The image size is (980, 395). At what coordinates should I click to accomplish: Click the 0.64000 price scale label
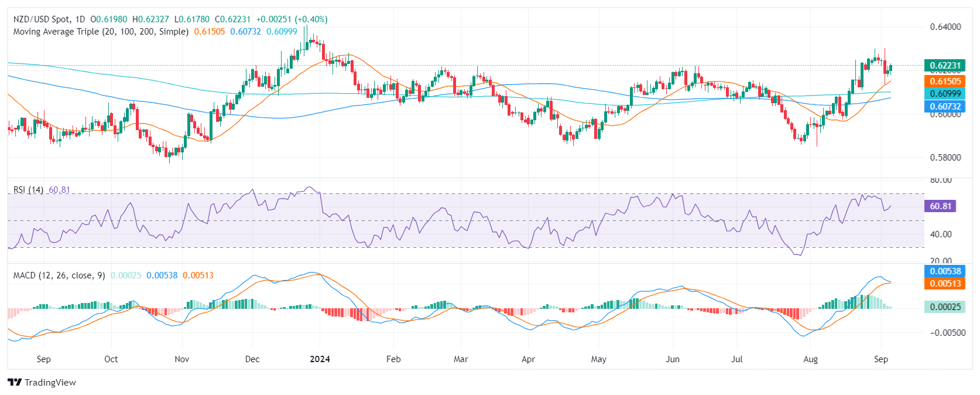(x=945, y=27)
